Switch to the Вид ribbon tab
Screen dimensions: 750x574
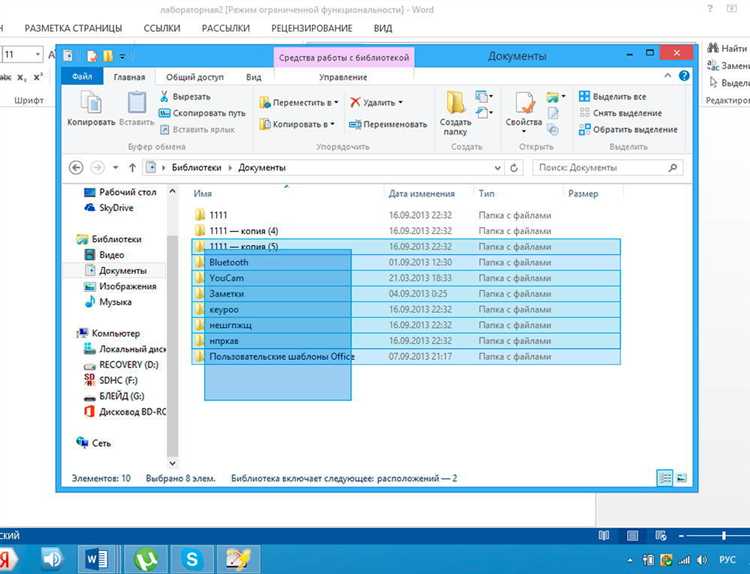(254, 77)
